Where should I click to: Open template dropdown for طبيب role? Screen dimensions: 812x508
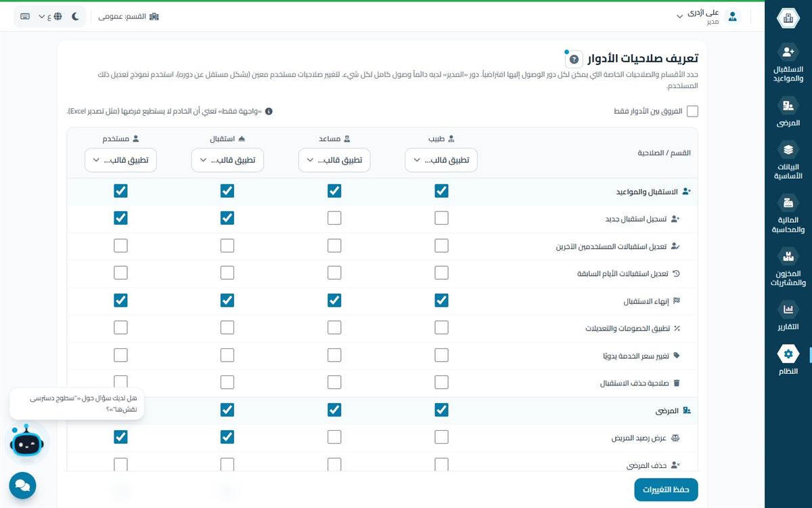[x=441, y=161]
